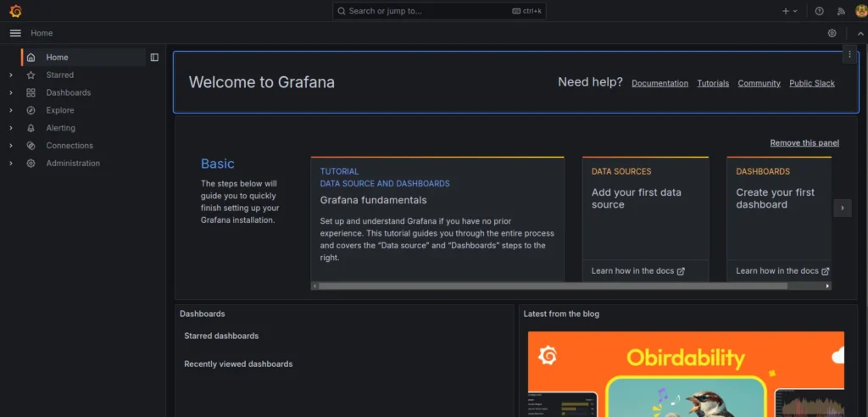Screen dimensions: 868x417
Task: Click the Grafana logo icon
Action: (15, 11)
